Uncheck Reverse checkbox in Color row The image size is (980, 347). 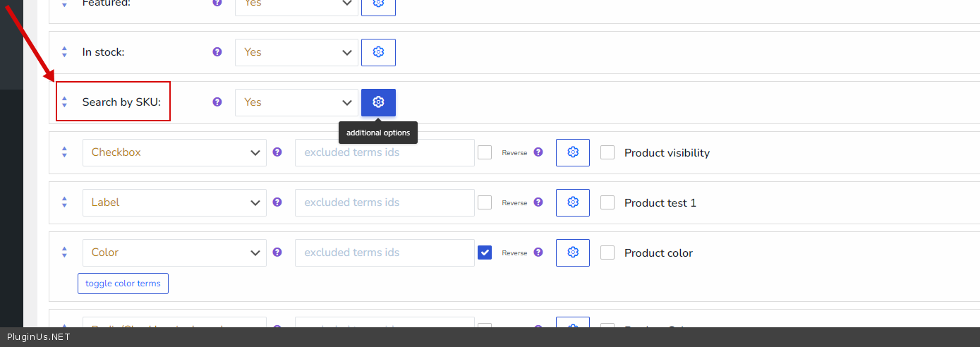pos(485,252)
